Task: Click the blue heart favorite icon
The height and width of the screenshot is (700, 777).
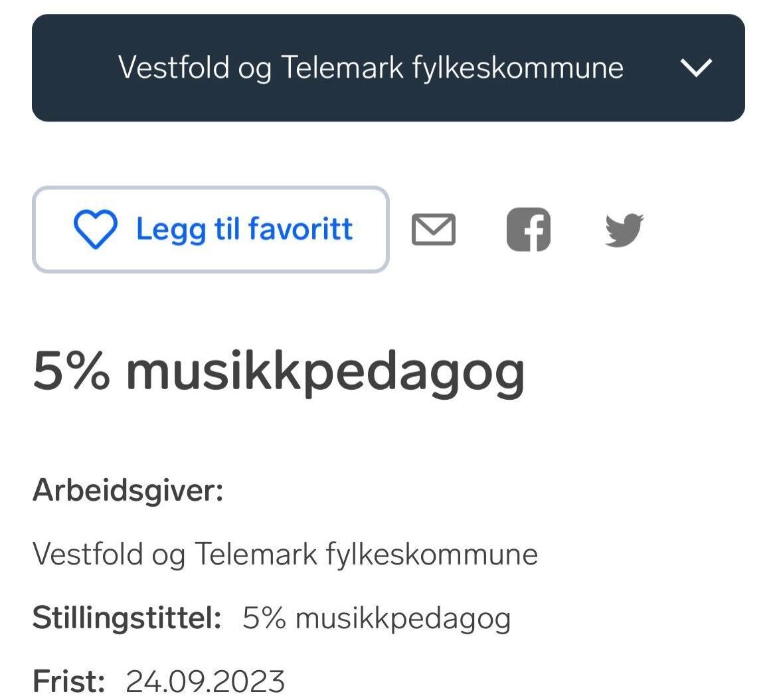Action: pos(95,230)
